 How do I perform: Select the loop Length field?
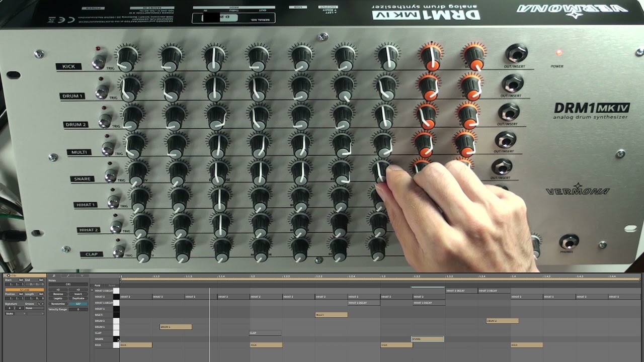click(35, 298)
